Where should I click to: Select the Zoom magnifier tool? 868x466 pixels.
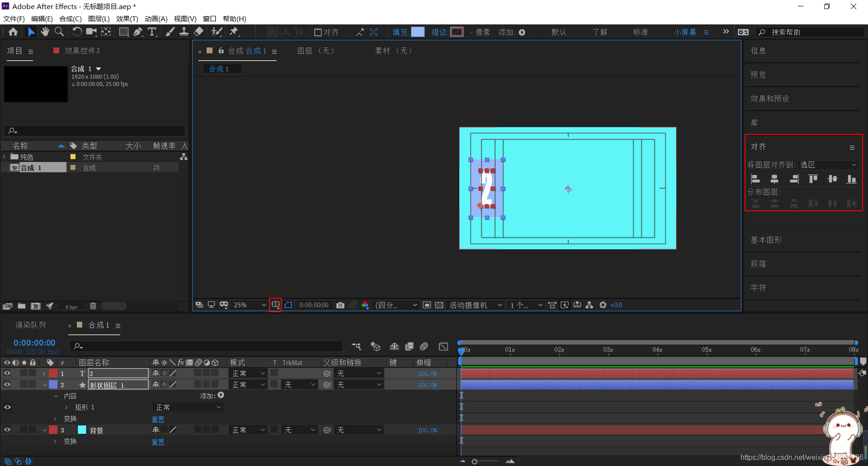pos(59,32)
